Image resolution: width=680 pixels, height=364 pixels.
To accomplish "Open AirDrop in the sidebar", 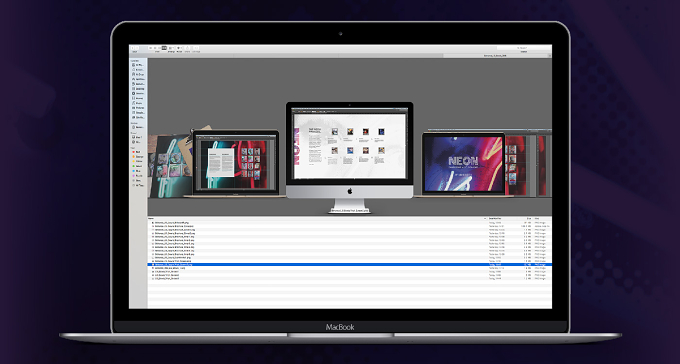I will pyautogui.click(x=139, y=74).
